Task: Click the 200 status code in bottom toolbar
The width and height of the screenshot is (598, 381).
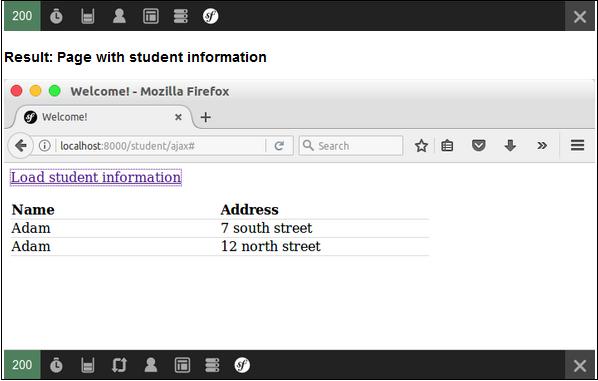Action: pyautogui.click(x=22, y=365)
